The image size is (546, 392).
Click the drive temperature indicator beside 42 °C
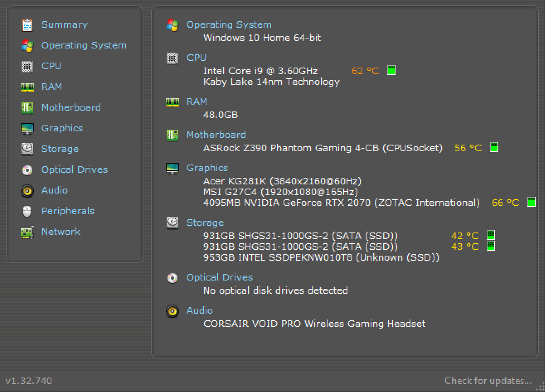click(x=491, y=235)
